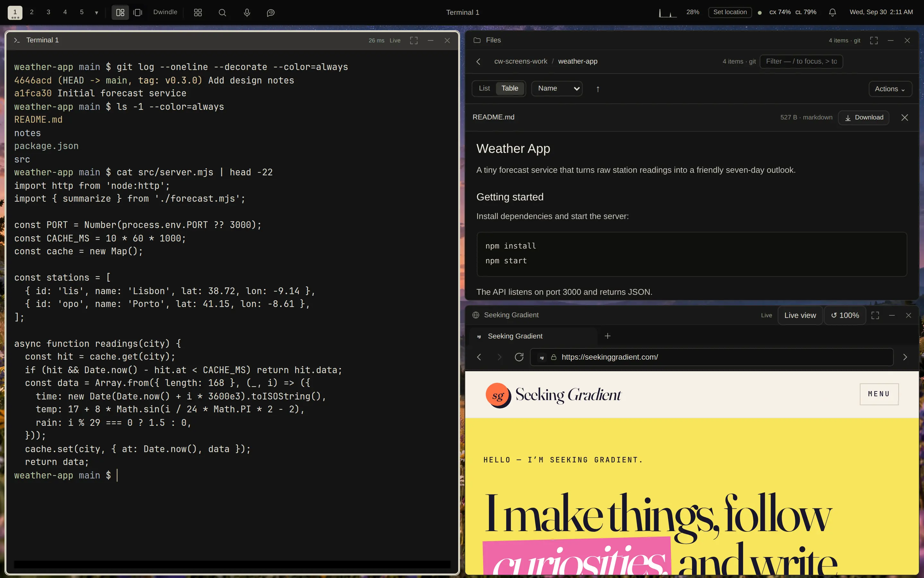Toggle the ascending sort arrow
This screenshot has height=578, width=924.
click(598, 89)
